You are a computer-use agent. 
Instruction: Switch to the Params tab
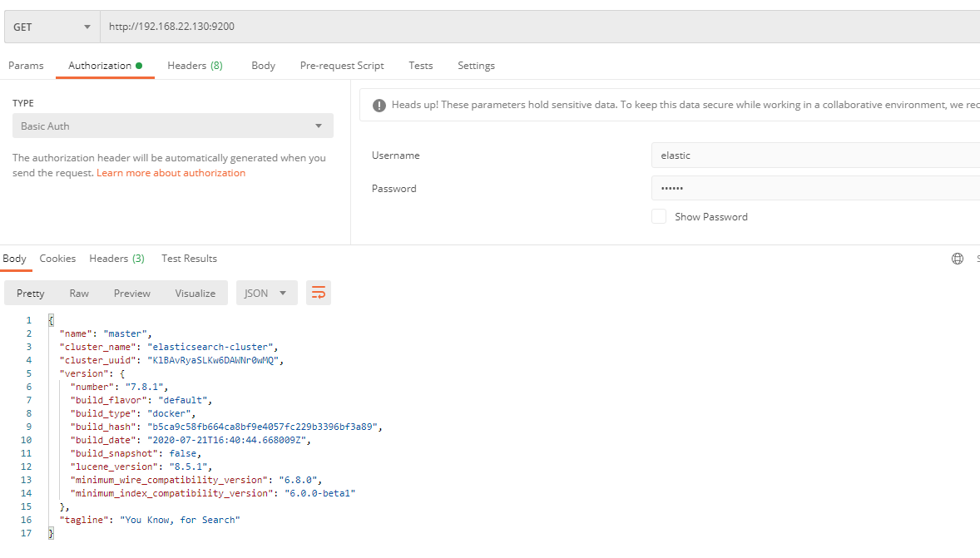click(26, 66)
